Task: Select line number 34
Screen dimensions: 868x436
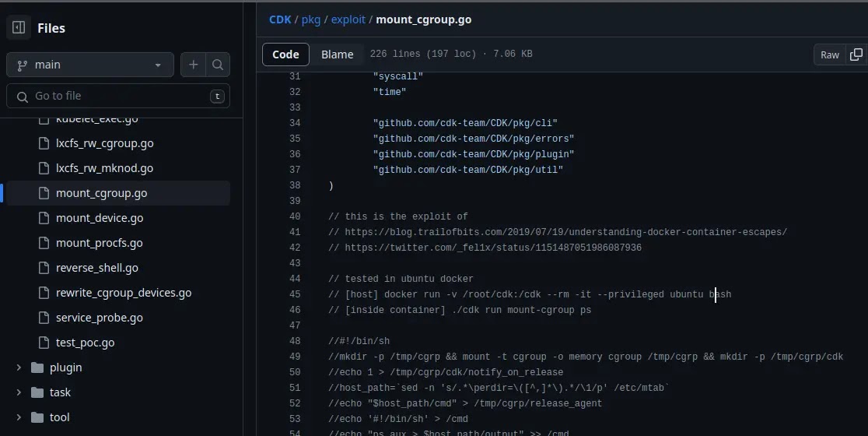Action: point(295,123)
